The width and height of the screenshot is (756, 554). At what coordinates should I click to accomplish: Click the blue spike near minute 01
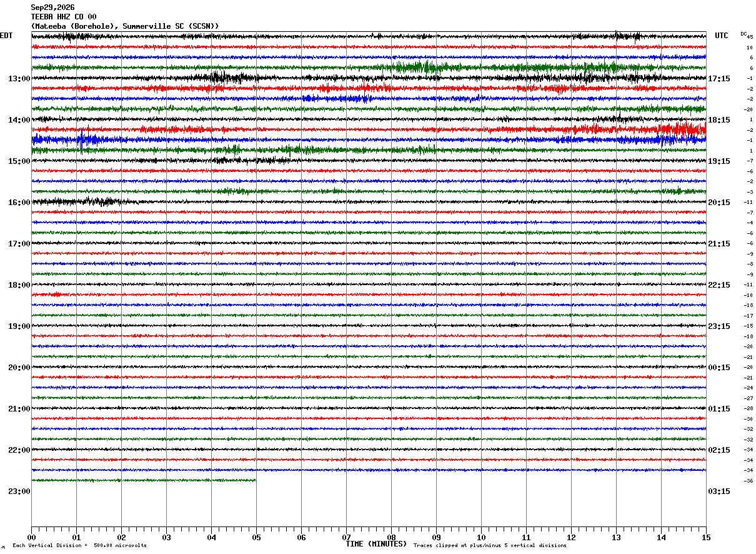pos(81,139)
